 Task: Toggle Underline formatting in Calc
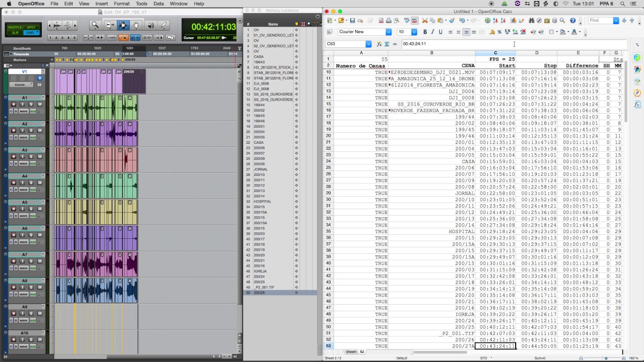(440, 32)
